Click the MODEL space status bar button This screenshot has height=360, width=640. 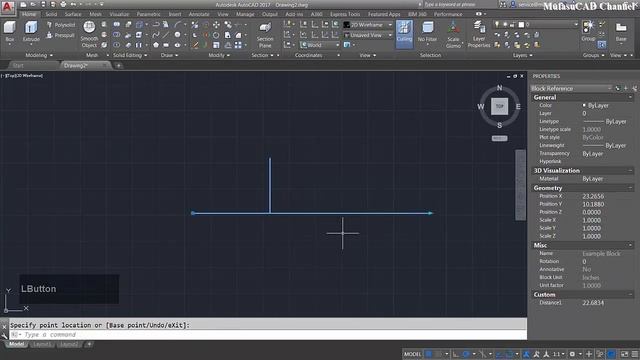pos(412,354)
